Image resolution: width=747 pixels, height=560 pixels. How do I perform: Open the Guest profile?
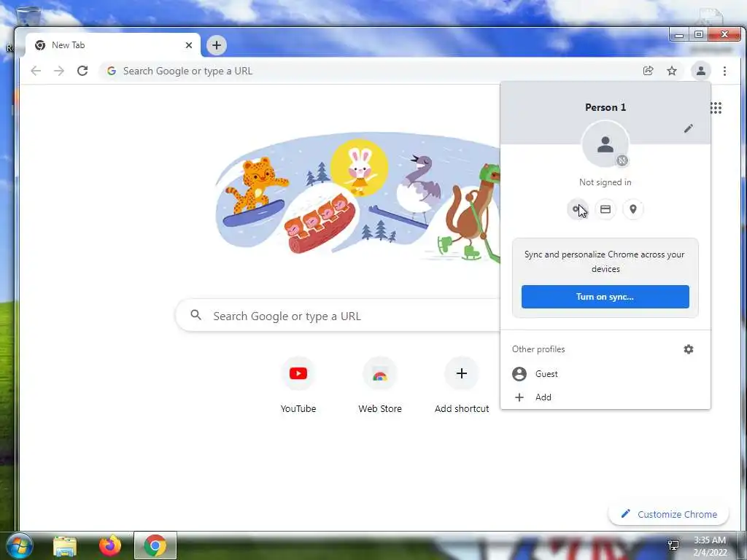(x=605, y=374)
